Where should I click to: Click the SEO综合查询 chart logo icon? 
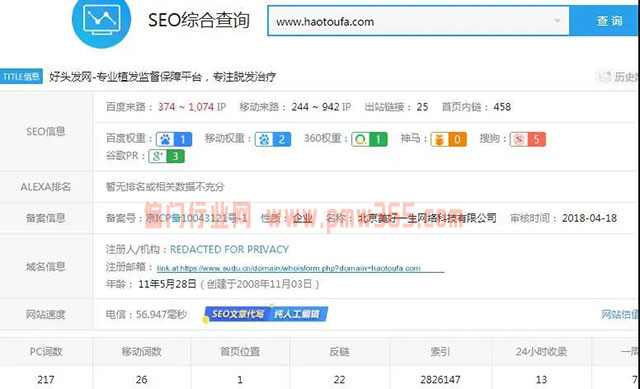point(101,20)
